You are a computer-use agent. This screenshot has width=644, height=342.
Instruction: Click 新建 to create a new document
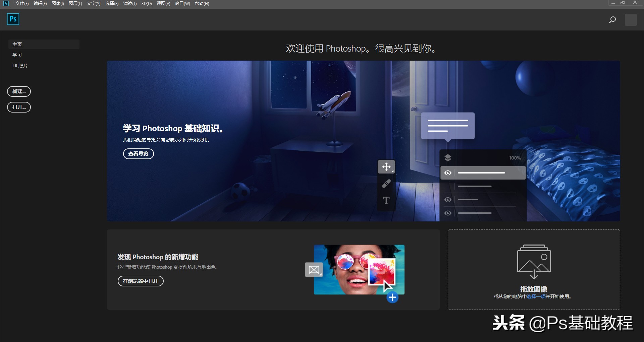click(19, 91)
